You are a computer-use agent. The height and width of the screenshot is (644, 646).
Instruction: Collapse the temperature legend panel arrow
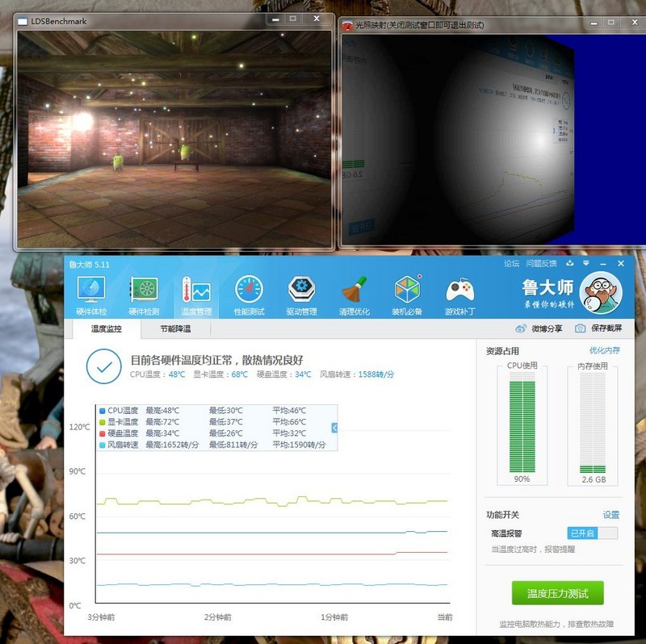334,428
